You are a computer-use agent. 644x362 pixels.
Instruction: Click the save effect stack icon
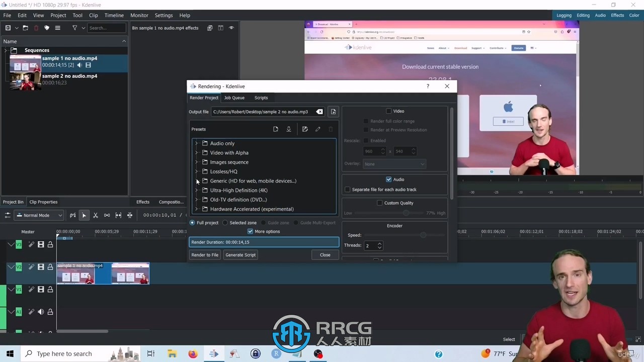pyautogui.click(x=210, y=28)
